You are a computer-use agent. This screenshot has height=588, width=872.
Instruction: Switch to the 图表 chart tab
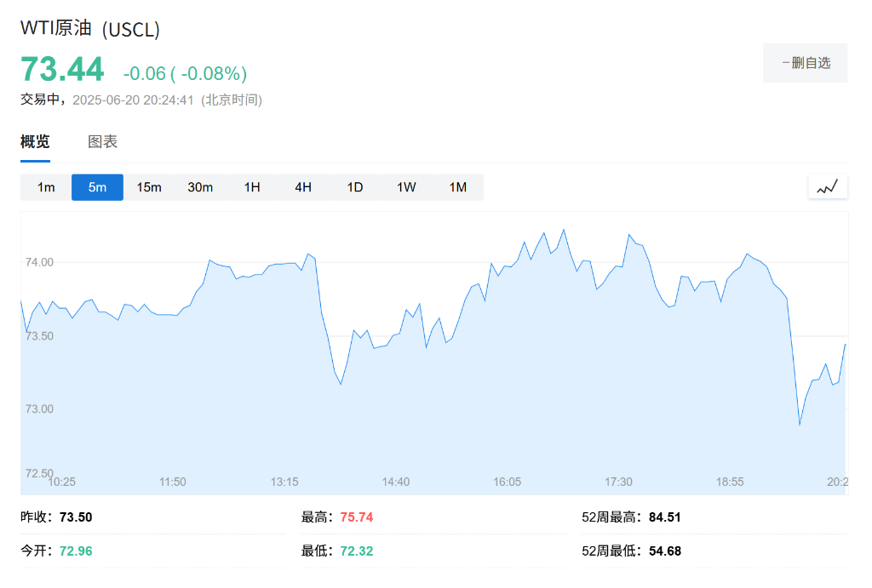tap(103, 142)
